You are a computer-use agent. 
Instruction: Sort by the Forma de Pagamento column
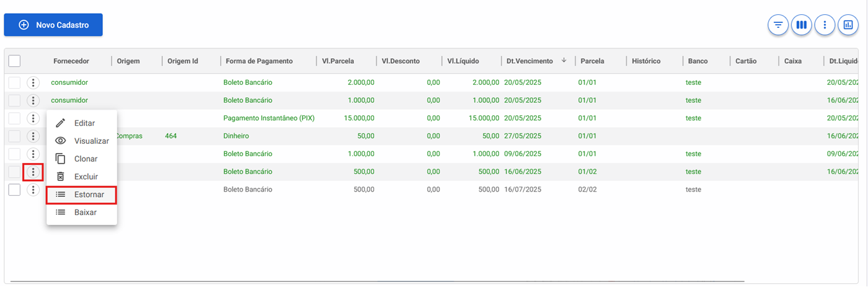coord(259,61)
